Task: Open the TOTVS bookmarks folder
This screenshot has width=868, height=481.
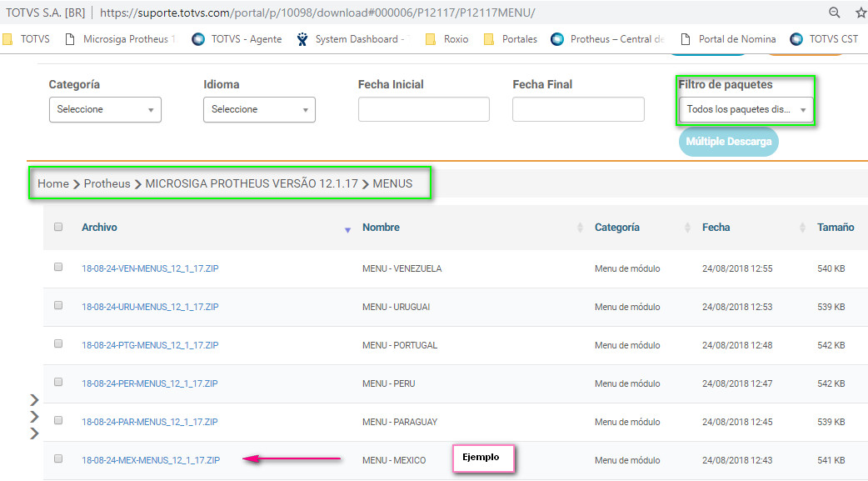Action: tap(27, 39)
